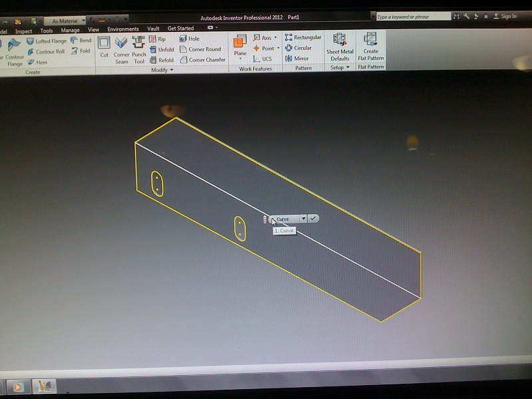Open Sheet Metal Defaults
The height and width of the screenshot is (399, 532).
tap(340, 47)
